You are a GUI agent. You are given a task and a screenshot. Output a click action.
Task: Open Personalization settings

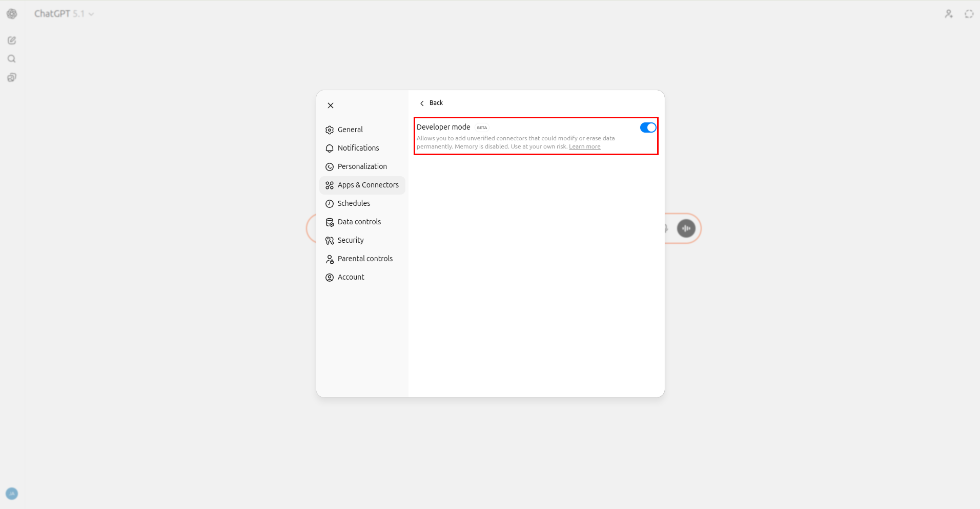[x=362, y=166]
